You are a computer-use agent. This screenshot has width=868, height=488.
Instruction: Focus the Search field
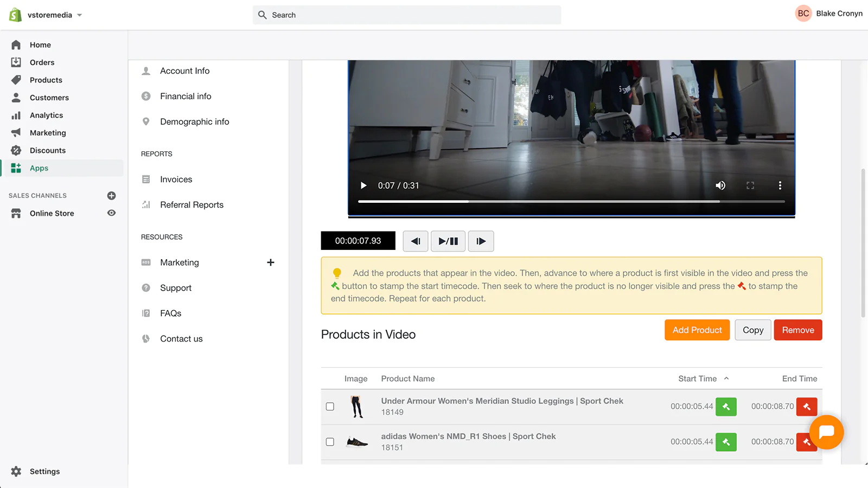click(x=406, y=15)
